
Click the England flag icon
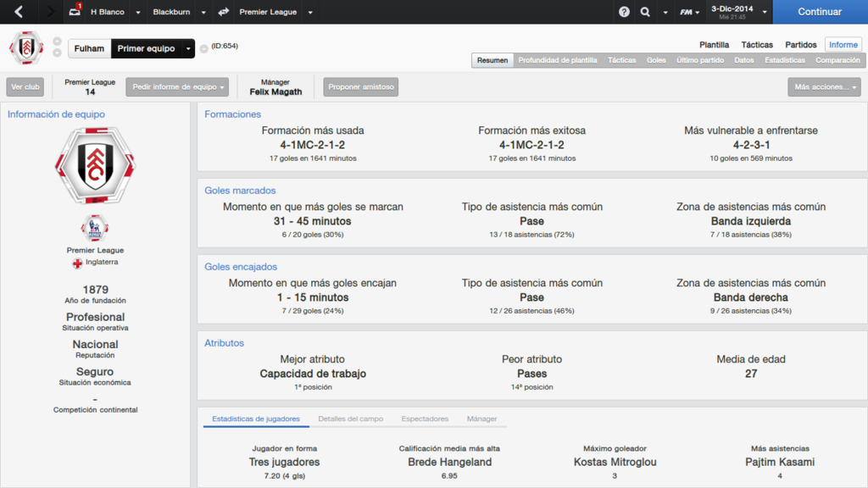point(77,263)
